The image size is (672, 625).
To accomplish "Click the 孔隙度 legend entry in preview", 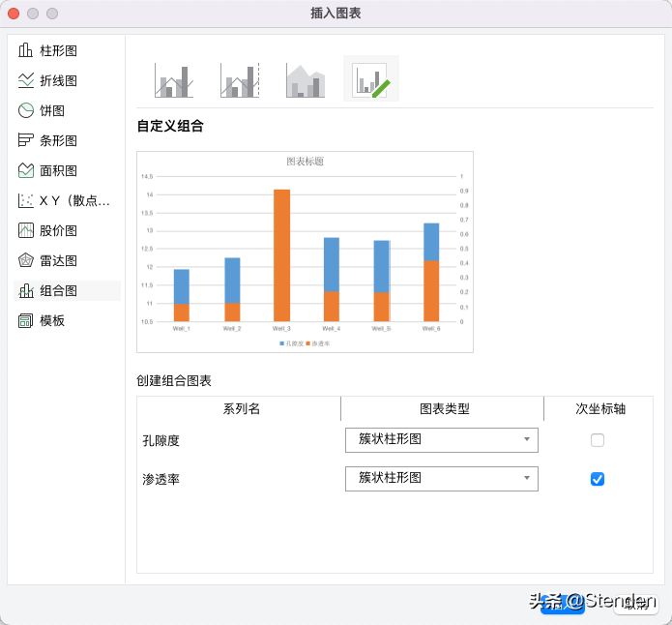I will tap(291, 343).
